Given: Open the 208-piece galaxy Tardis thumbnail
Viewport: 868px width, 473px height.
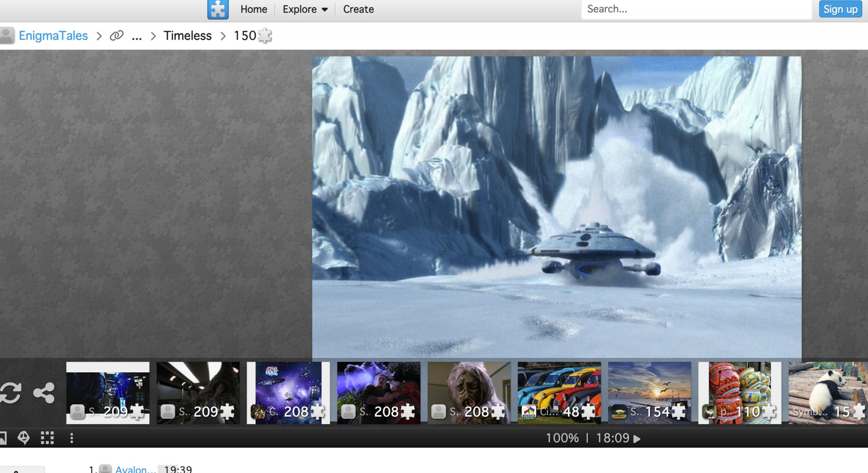Looking at the screenshot, I should [x=288, y=393].
